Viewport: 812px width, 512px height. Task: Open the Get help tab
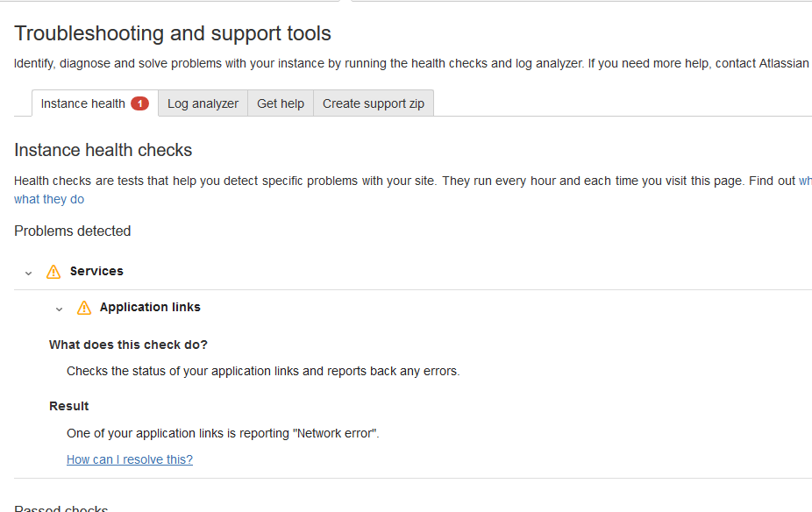[x=281, y=103]
